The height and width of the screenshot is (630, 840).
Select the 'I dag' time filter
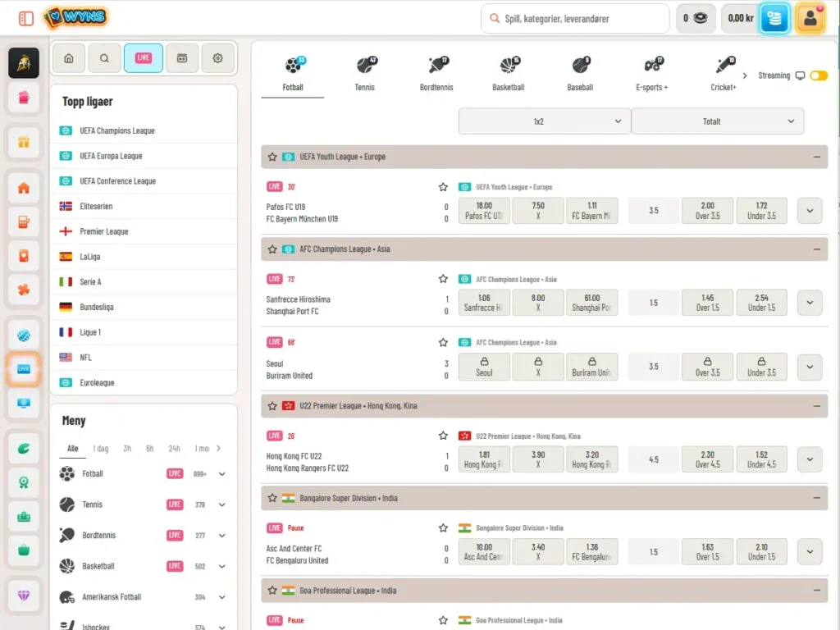click(x=101, y=449)
